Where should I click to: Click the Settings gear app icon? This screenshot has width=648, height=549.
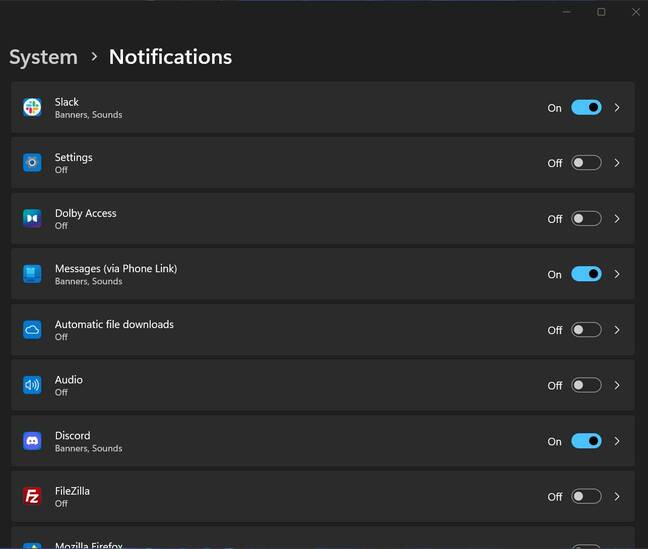pos(32,163)
